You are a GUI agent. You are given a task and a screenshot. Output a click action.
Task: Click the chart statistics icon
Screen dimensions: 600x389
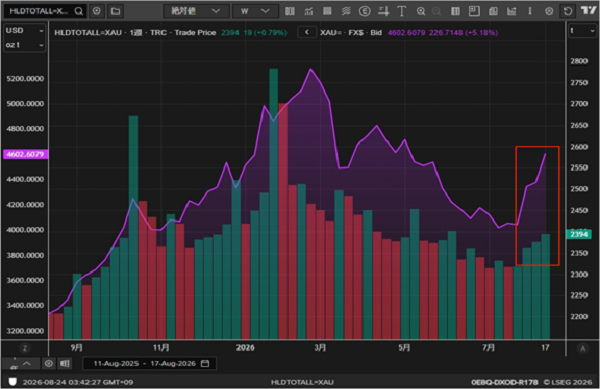pyautogui.click(x=512, y=11)
